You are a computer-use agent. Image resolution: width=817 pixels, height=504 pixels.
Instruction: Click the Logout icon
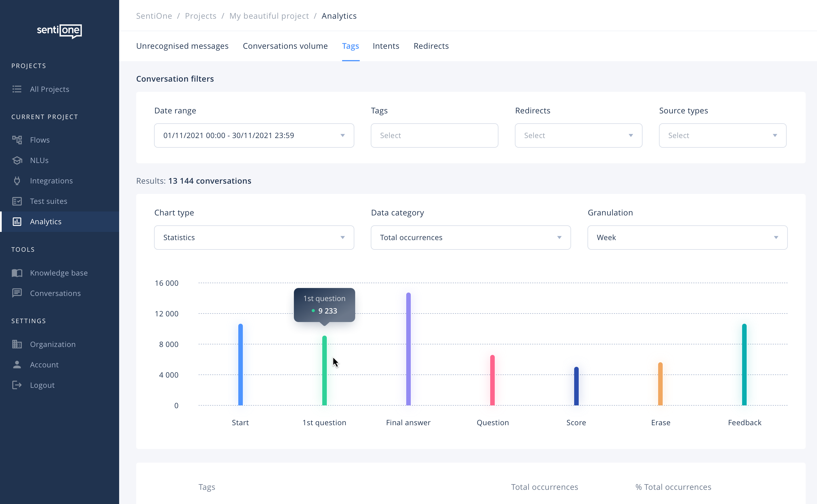click(x=17, y=385)
